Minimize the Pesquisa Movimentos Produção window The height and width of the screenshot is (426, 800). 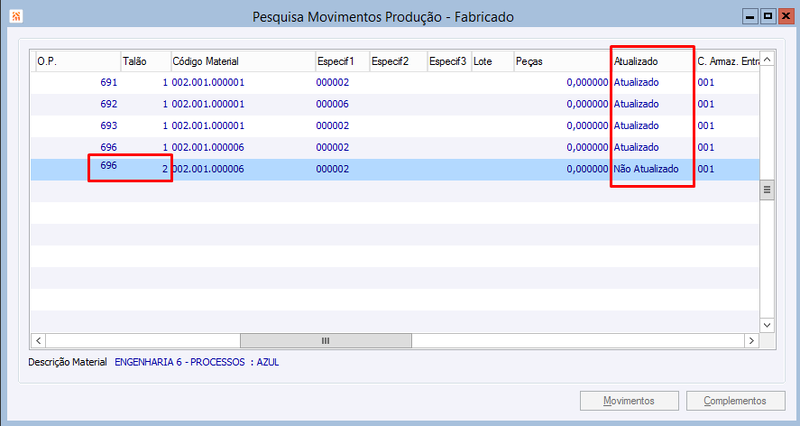click(x=750, y=16)
